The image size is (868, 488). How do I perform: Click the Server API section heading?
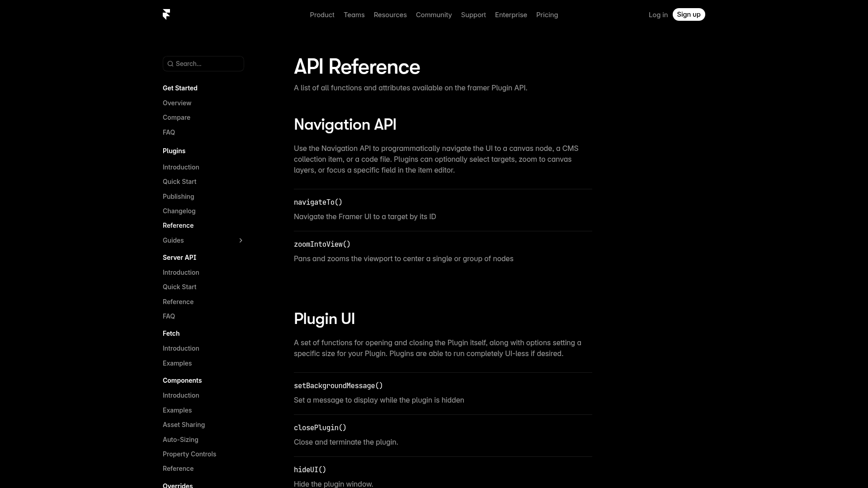pos(179,258)
